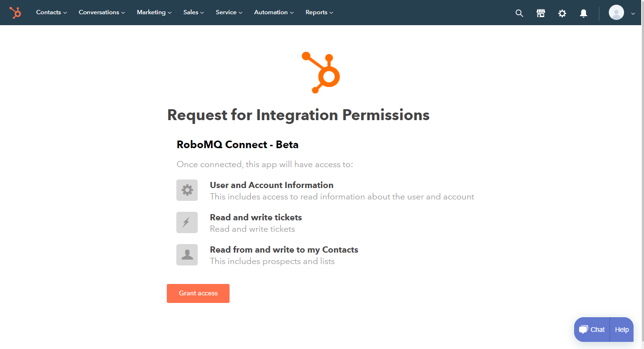Open the Reports menu
Viewport: 644px width, 349px height.
point(319,12)
